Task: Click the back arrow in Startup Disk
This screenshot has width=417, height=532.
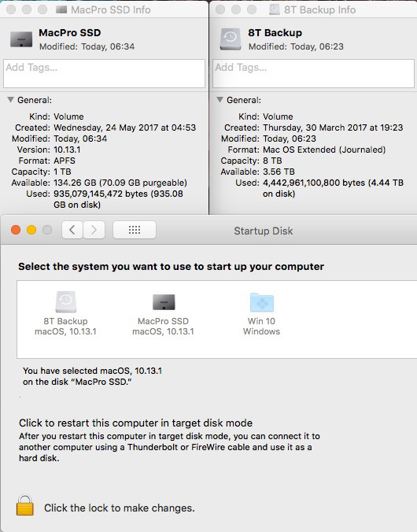Action: pos(72,230)
